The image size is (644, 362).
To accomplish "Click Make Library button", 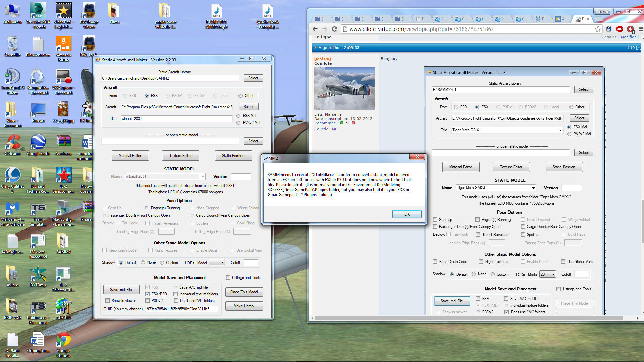I will [244, 306].
